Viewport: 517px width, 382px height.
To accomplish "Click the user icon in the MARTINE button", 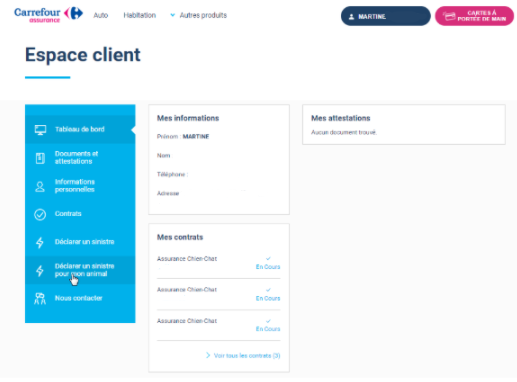I will pos(351,16).
